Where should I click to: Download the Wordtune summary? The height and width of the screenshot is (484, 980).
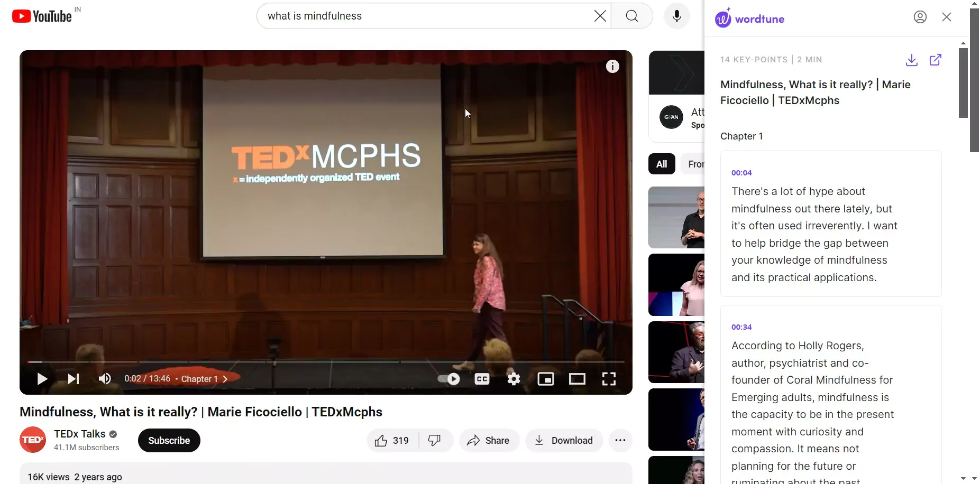[x=912, y=60]
